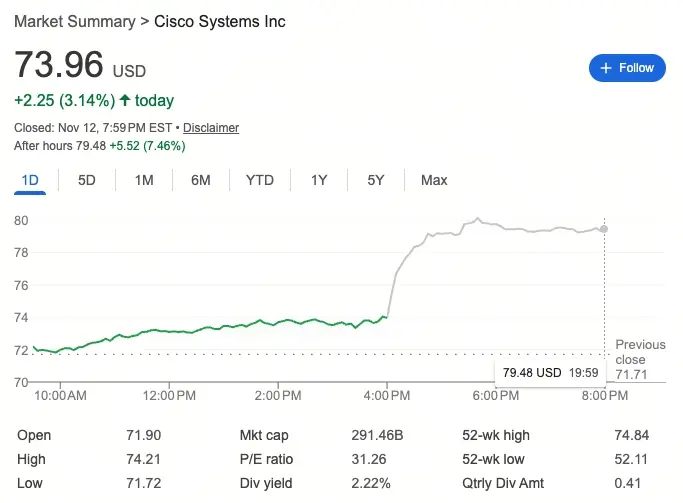Click the Qtrly Div Amt value 0.41
This screenshot has height=503, width=683.
click(x=627, y=483)
